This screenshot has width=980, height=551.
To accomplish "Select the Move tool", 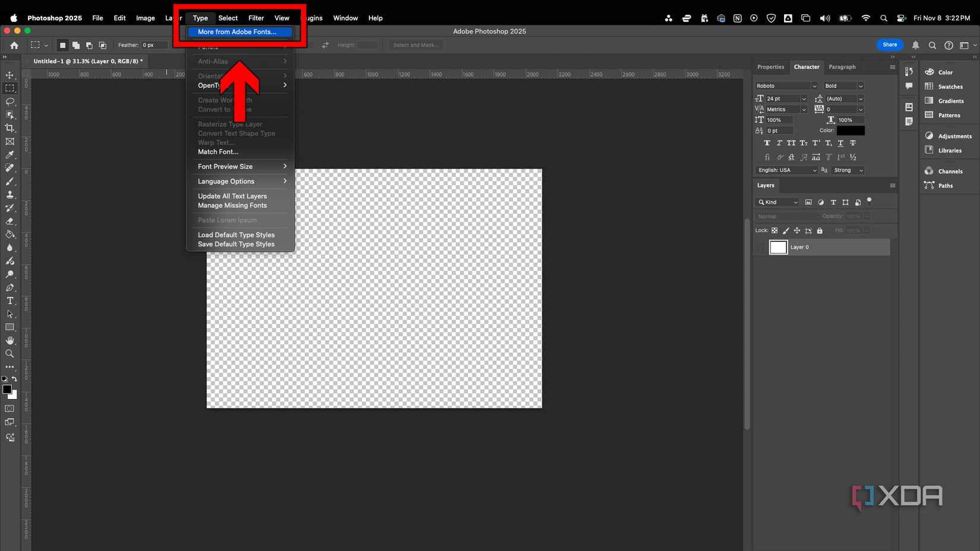I will point(10,75).
